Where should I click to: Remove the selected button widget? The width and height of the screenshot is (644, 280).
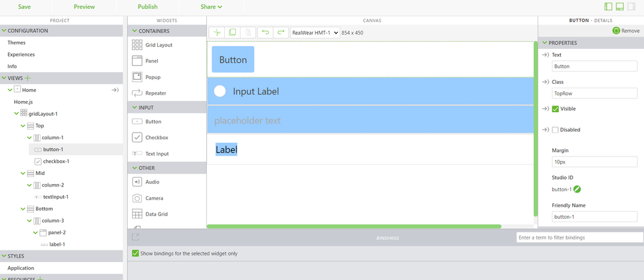(626, 31)
